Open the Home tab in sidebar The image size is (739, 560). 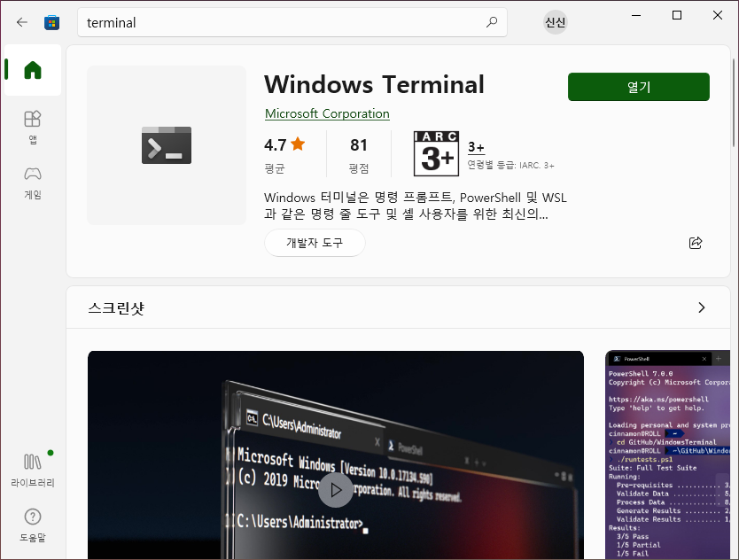point(33,70)
